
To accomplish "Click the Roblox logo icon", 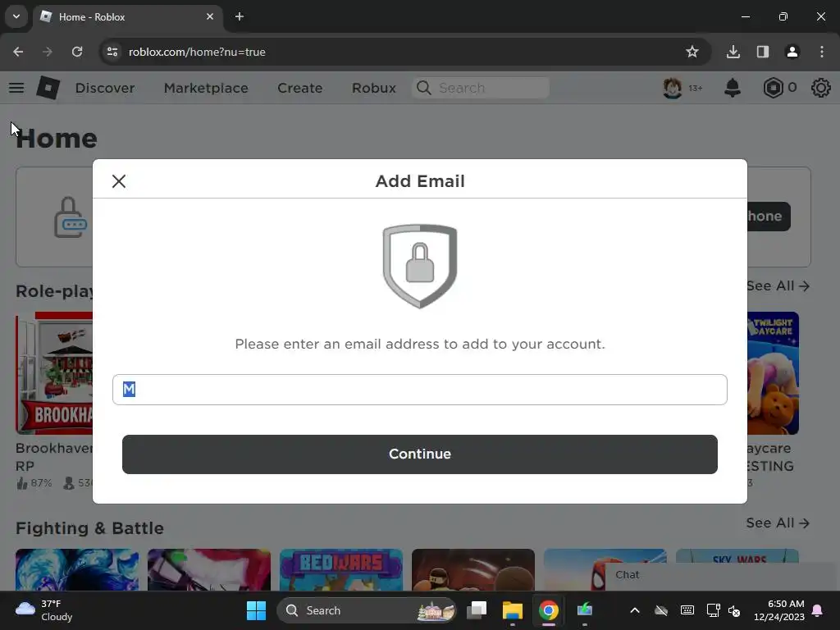I will 48,88.
